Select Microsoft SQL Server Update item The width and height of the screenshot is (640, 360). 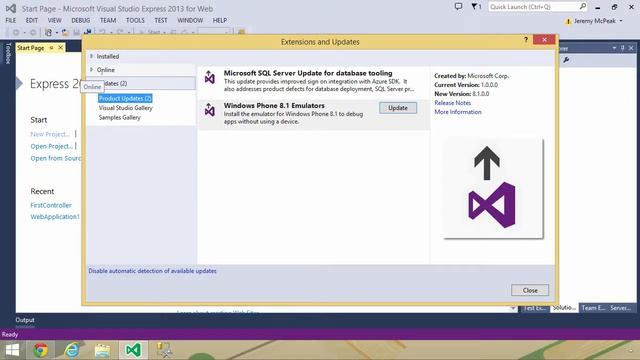pyautogui.click(x=313, y=82)
